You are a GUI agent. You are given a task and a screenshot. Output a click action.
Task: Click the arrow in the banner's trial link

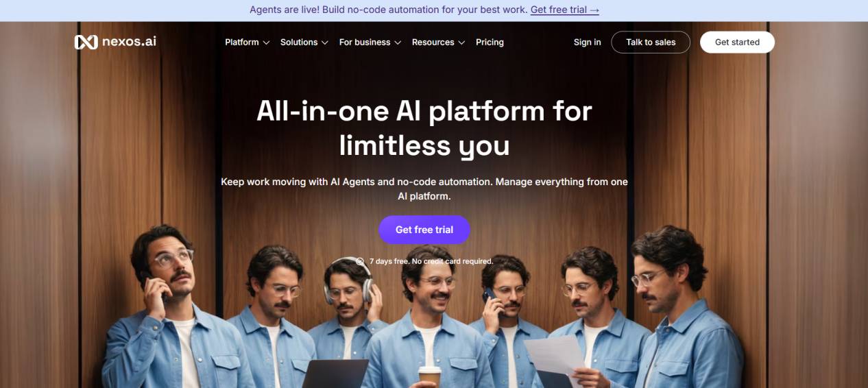[x=594, y=10]
